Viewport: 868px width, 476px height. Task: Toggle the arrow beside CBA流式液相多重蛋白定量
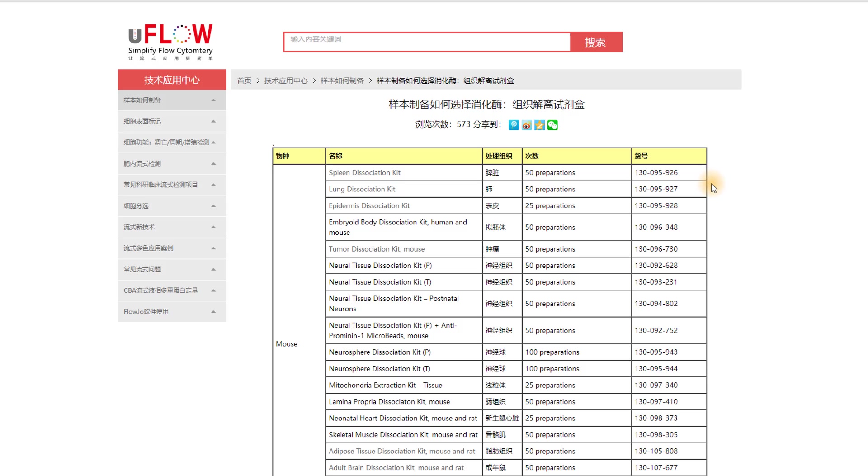click(x=213, y=290)
